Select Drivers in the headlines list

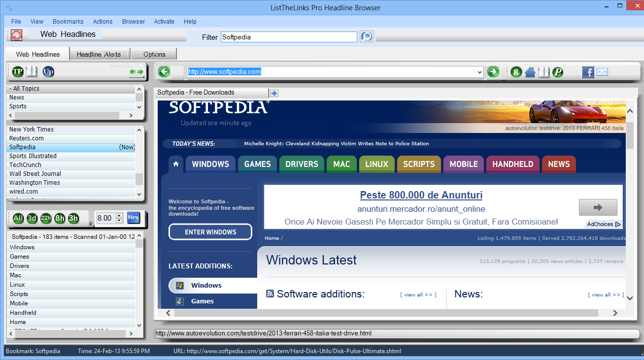pos(71,266)
